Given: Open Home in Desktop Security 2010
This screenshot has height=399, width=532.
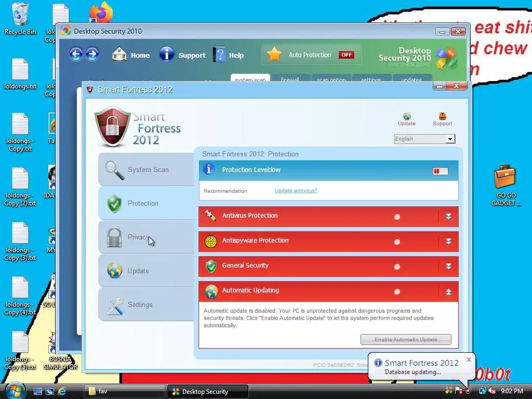Looking at the screenshot, I should coord(130,55).
